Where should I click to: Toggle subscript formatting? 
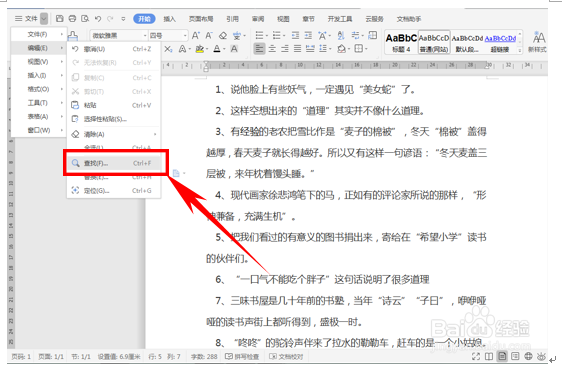coord(168,49)
